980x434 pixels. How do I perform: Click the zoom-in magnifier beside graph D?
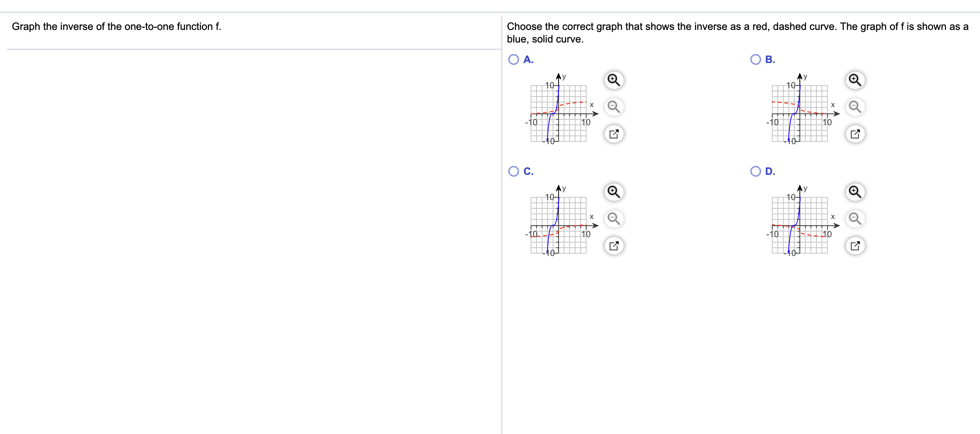click(855, 192)
